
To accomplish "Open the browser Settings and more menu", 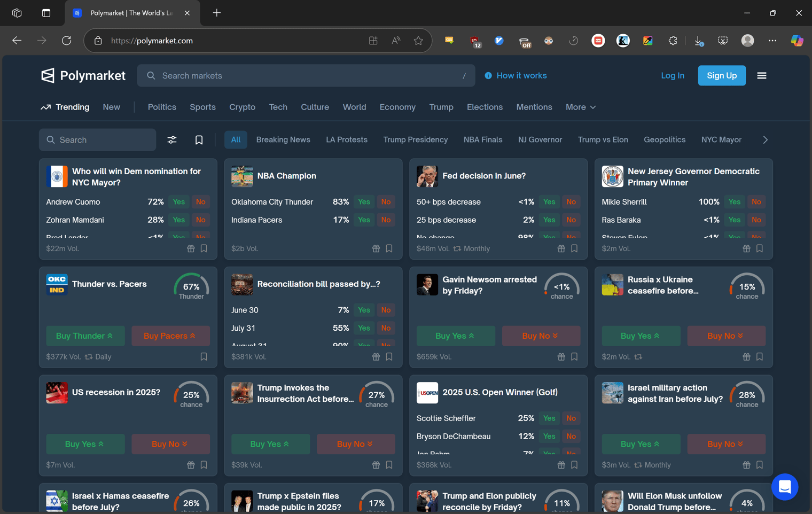I will click(772, 40).
